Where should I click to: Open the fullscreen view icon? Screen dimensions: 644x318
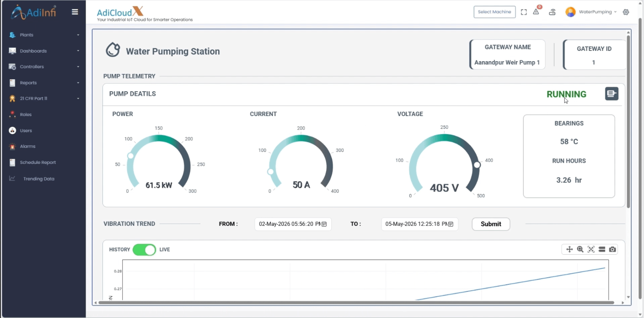[x=524, y=12]
